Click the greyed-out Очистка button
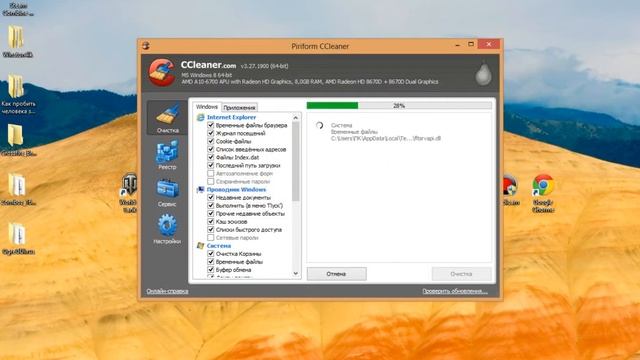 461,274
